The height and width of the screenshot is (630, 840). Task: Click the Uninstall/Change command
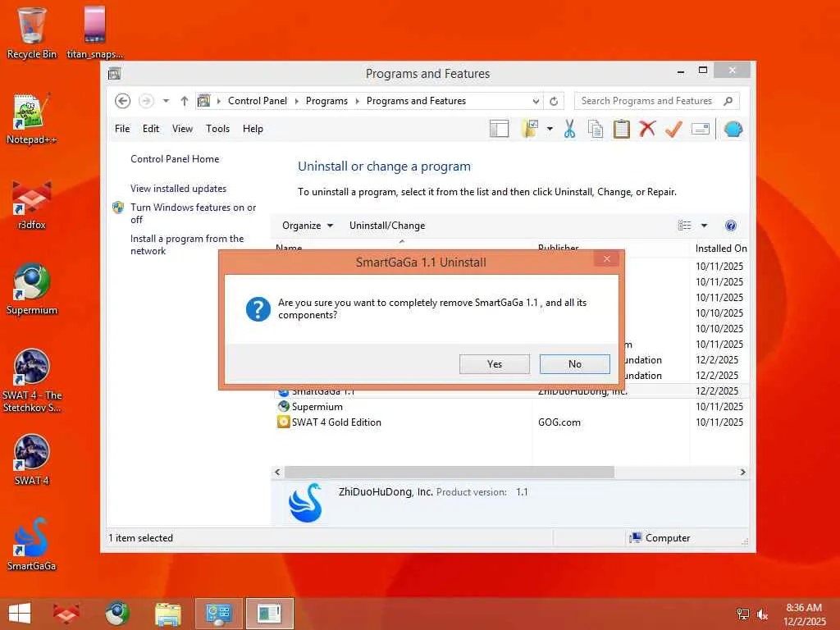(387, 226)
